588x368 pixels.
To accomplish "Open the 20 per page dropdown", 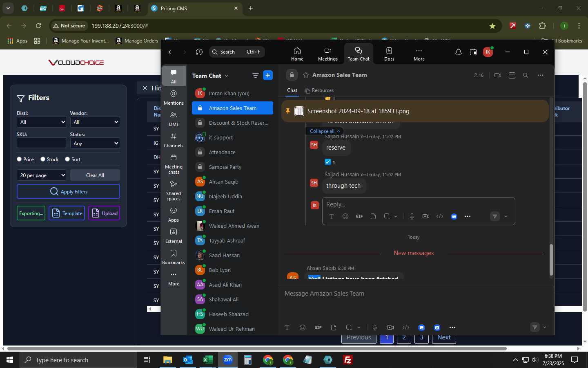I will pos(42,175).
